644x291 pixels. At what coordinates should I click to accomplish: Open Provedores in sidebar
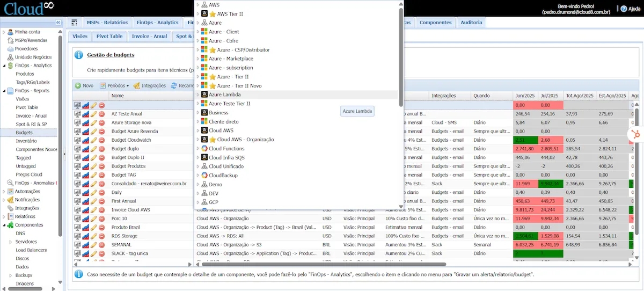tap(26, 48)
